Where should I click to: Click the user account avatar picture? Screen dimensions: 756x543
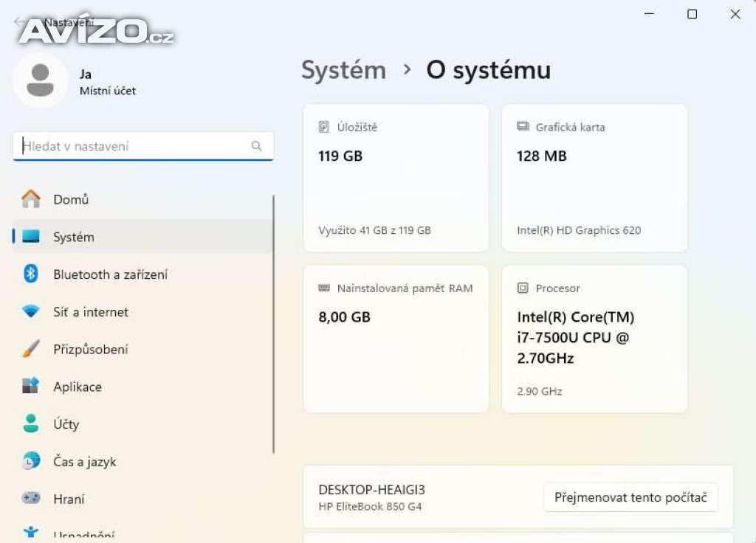pos(40,80)
